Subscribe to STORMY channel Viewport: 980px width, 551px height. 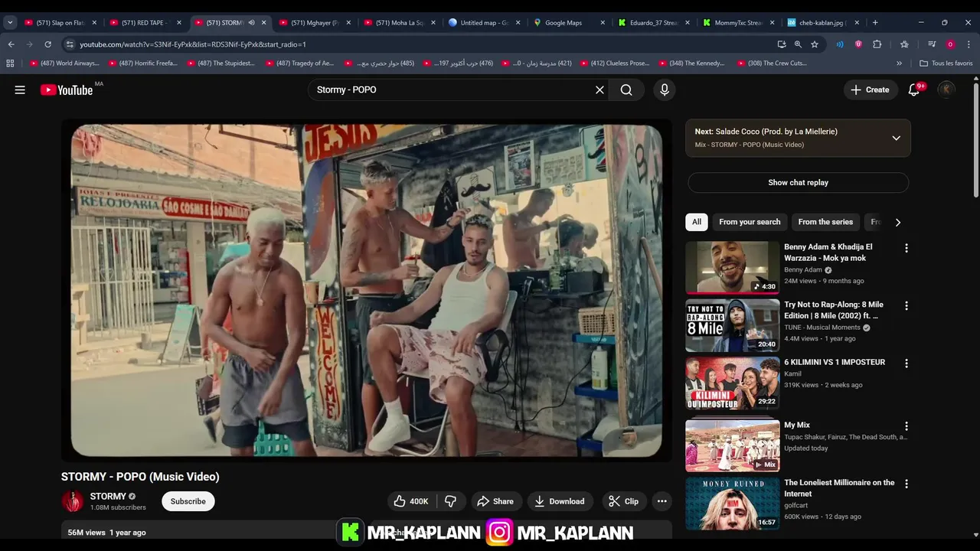pyautogui.click(x=188, y=501)
